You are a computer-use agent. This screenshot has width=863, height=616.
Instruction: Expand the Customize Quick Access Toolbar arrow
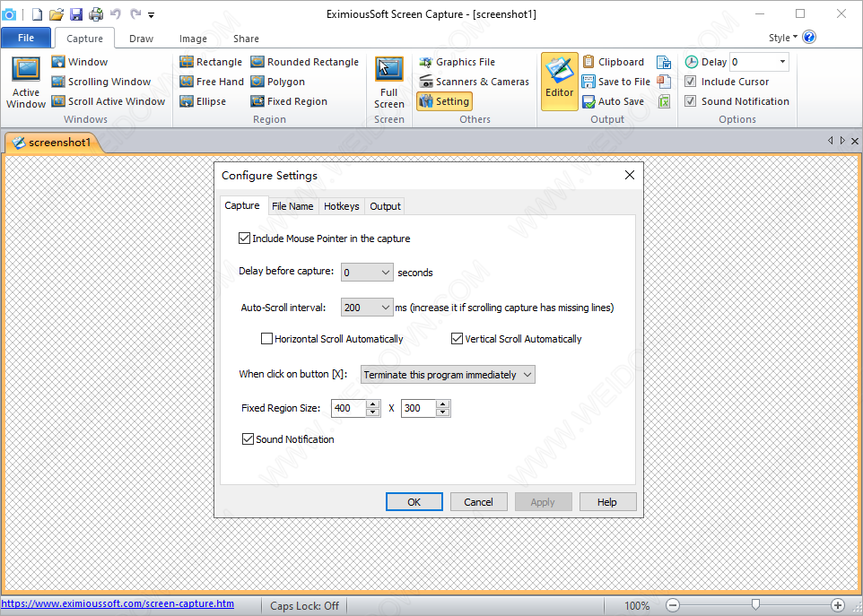coord(152,15)
